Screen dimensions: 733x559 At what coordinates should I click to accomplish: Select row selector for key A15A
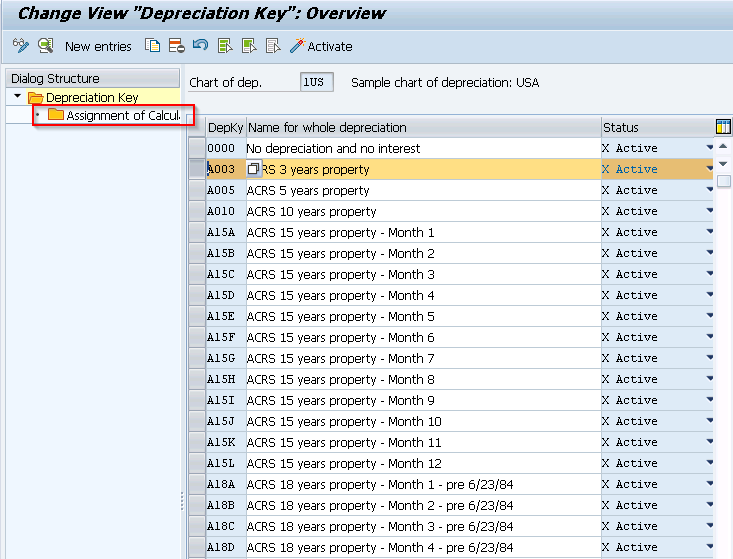click(x=197, y=232)
